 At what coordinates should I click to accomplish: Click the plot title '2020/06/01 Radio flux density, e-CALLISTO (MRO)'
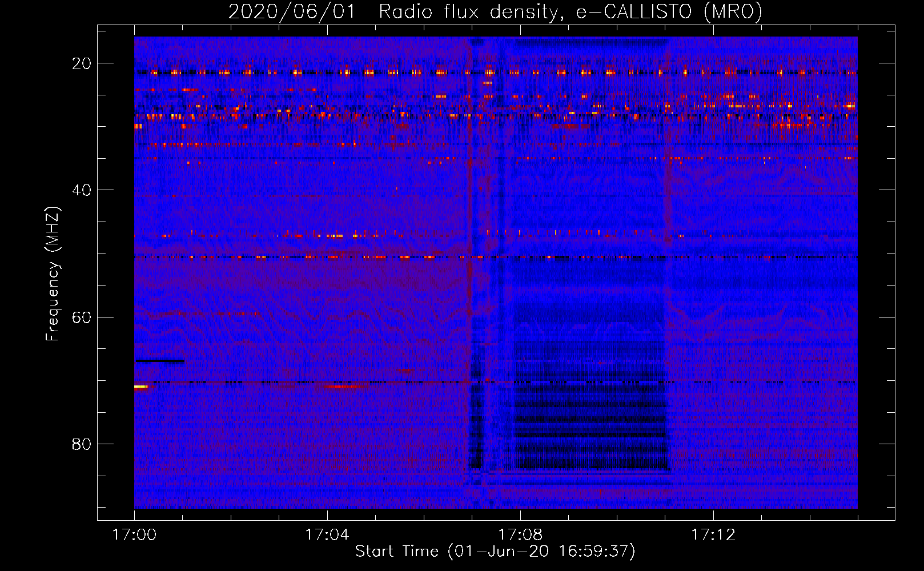pos(495,11)
